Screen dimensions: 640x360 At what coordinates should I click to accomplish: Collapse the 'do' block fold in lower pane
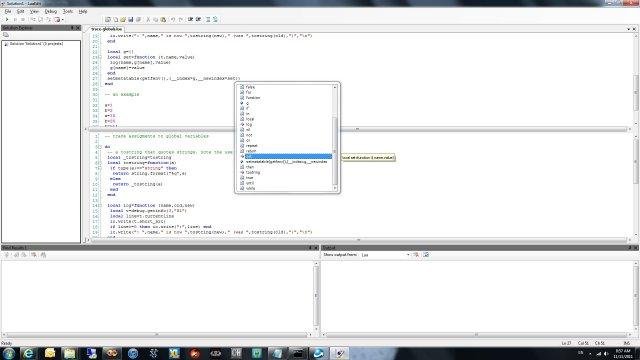[100, 147]
